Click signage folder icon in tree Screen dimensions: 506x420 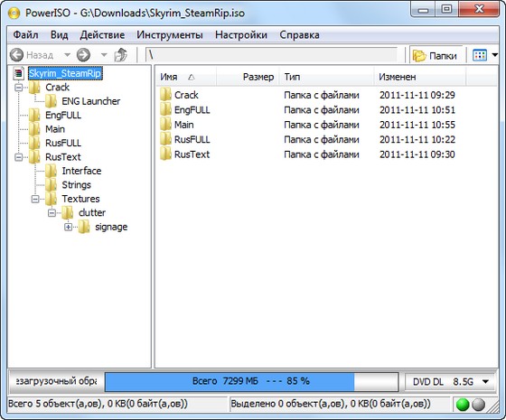84,227
